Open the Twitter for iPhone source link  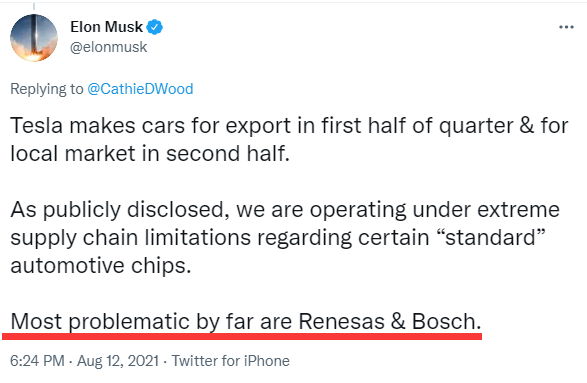click(x=231, y=361)
